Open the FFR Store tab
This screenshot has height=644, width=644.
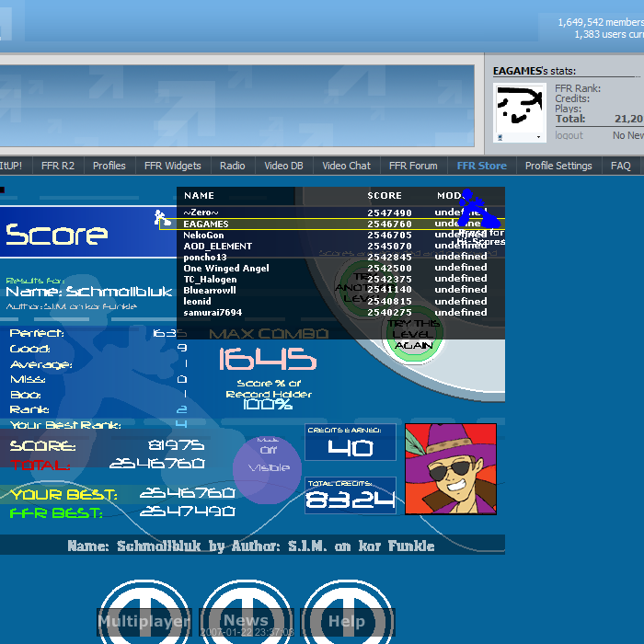[x=481, y=166]
